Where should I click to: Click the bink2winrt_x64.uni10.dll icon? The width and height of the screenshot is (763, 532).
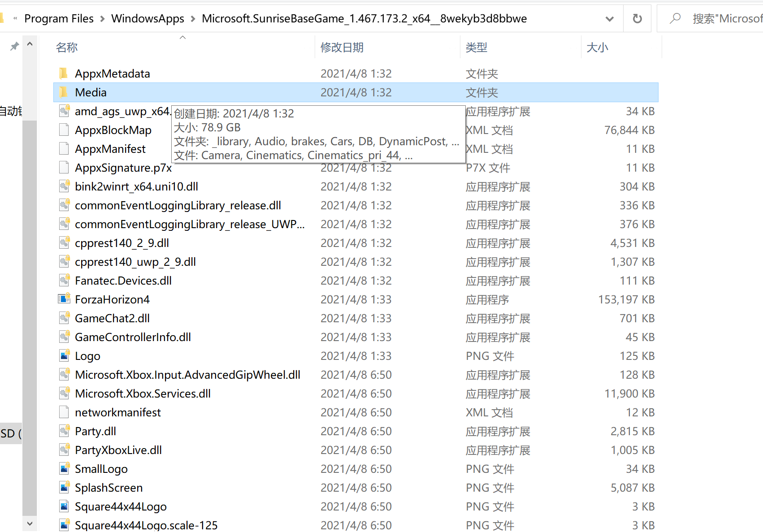coord(64,186)
